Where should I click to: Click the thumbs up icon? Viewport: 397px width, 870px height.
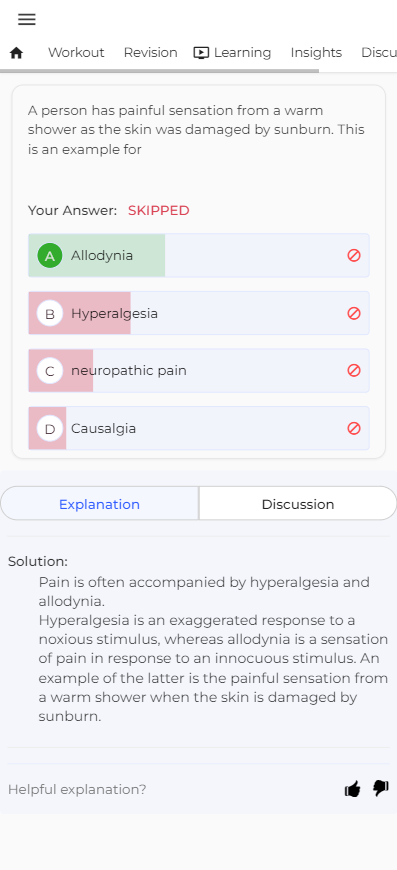point(353,788)
